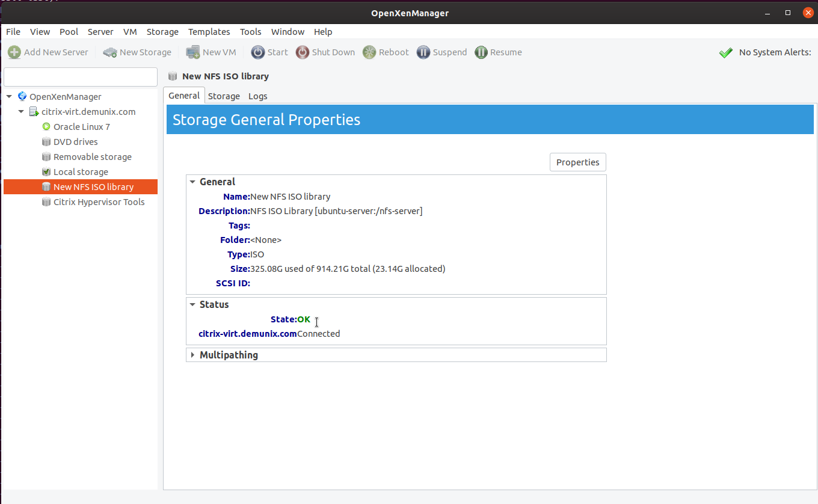Select Local storage in the tree
The image size is (818, 504).
pyautogui.click(x=81, y=172)
